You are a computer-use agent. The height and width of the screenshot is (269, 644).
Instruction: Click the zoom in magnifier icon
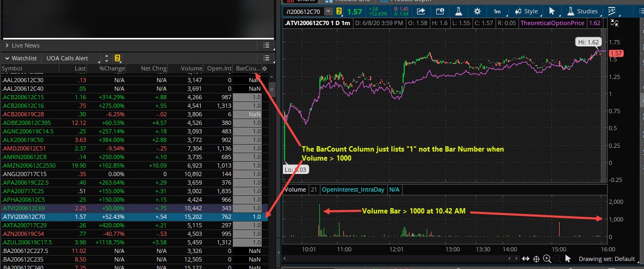click(547, 259)
